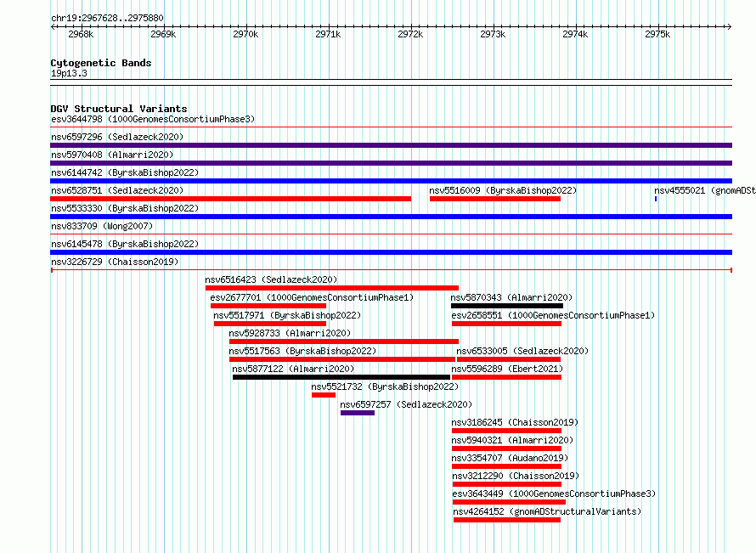This screenshot has height=553, width=756.
Task: Select the nsv6597257 Sedlazeck2020 purple bar
Action: 358,413
